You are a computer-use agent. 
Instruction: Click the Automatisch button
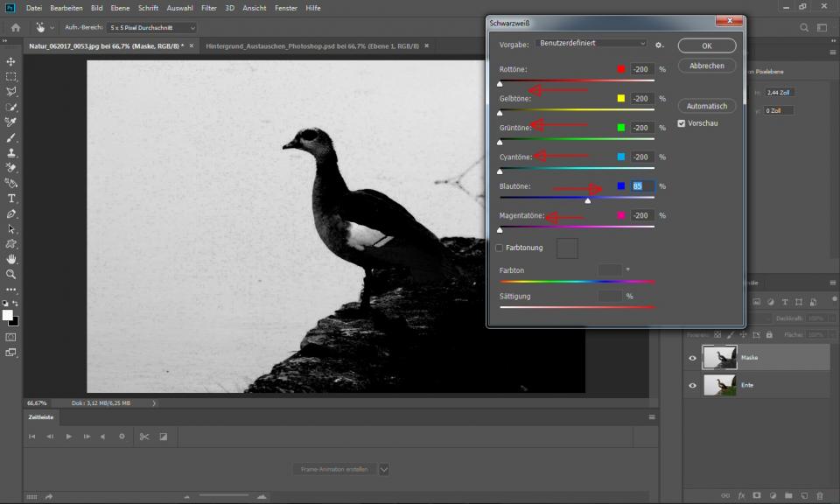(707, 106)
